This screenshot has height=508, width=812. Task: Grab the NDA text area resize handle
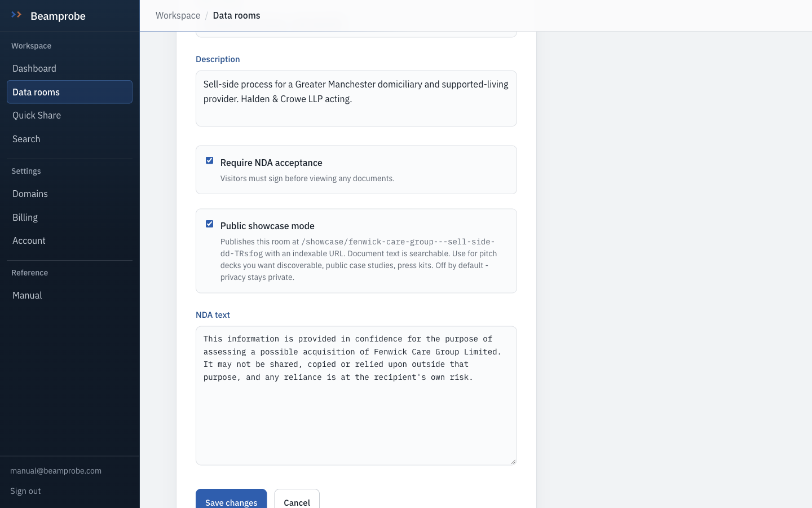click(x=513, y=461)
